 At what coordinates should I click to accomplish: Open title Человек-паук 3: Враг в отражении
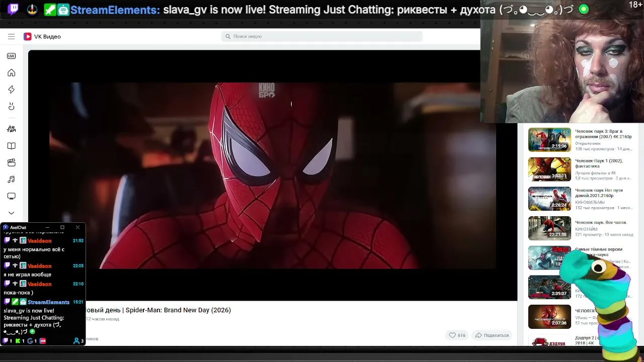point(603,134)
